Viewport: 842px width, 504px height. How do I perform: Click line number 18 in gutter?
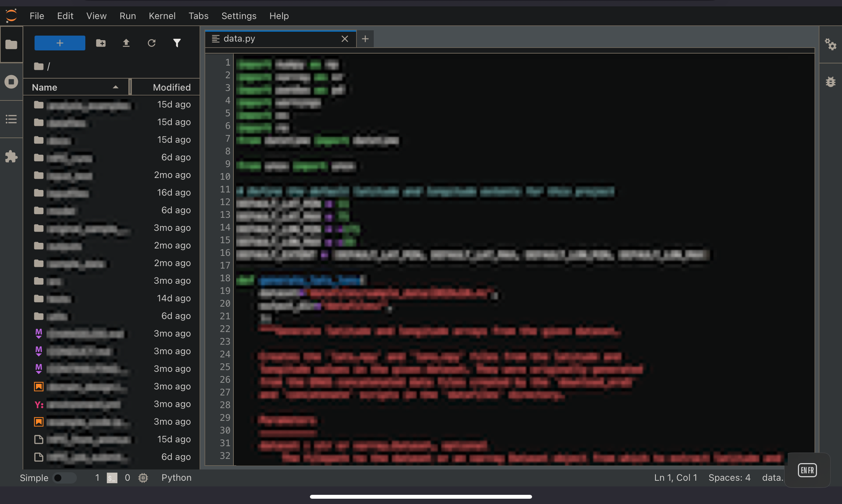pyautogui.click(x=225, y=278)
